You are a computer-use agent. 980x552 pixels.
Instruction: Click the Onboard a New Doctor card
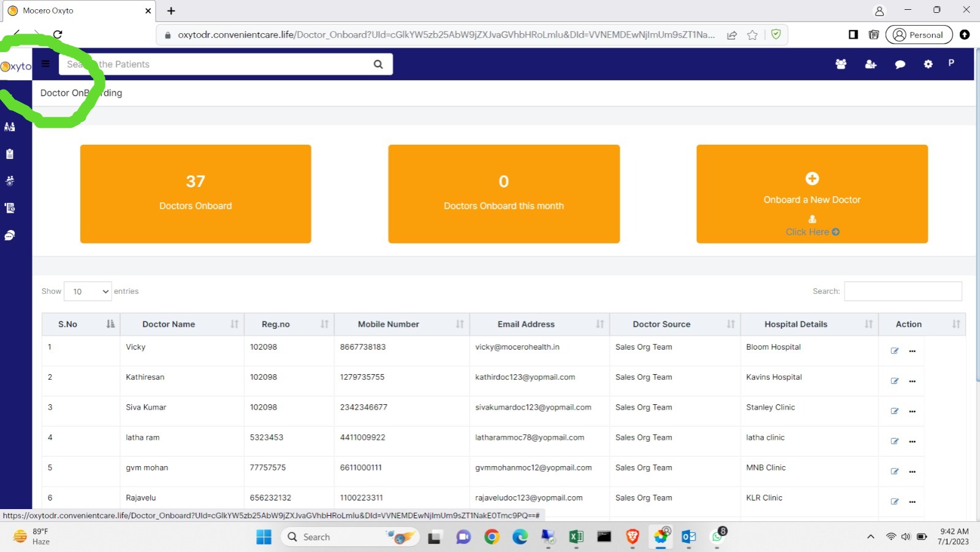click(811, 194)
